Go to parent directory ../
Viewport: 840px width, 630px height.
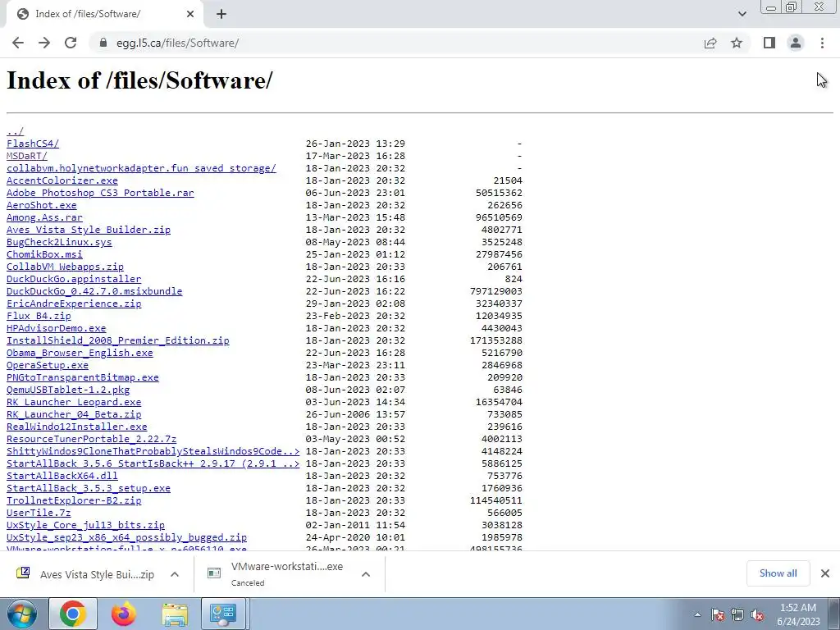point(15,131)
